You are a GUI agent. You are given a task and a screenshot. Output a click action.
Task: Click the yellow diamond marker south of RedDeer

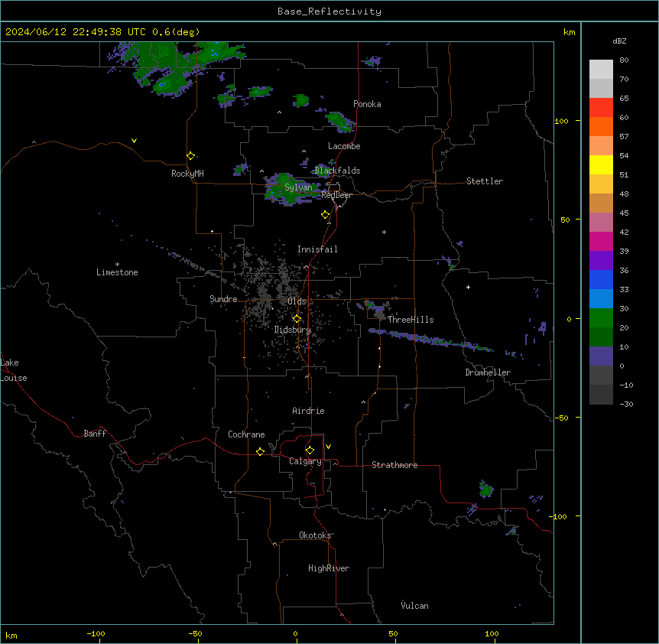pos(326,215)
